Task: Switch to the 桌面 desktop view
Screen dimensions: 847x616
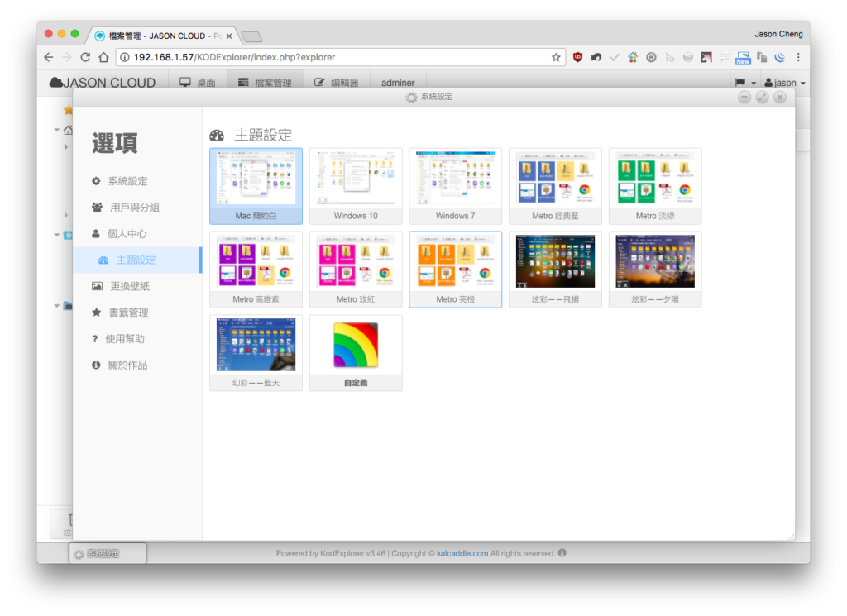Action: coord(197,82)
